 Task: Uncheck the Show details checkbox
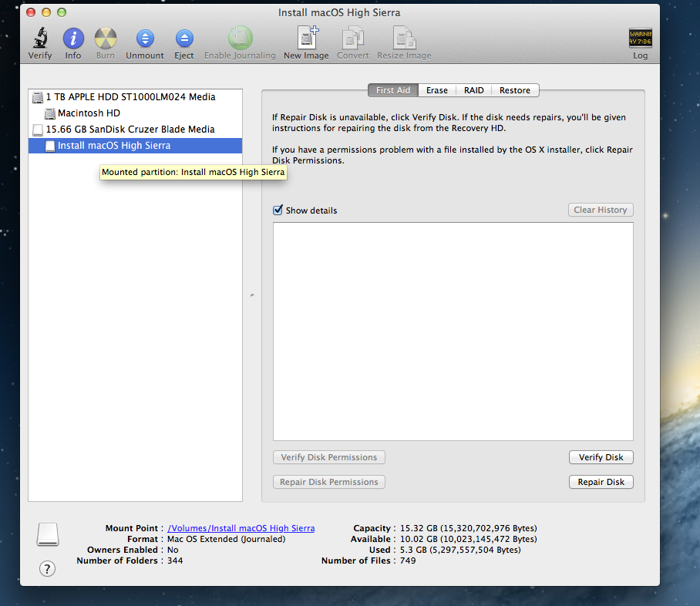point(278,210)
